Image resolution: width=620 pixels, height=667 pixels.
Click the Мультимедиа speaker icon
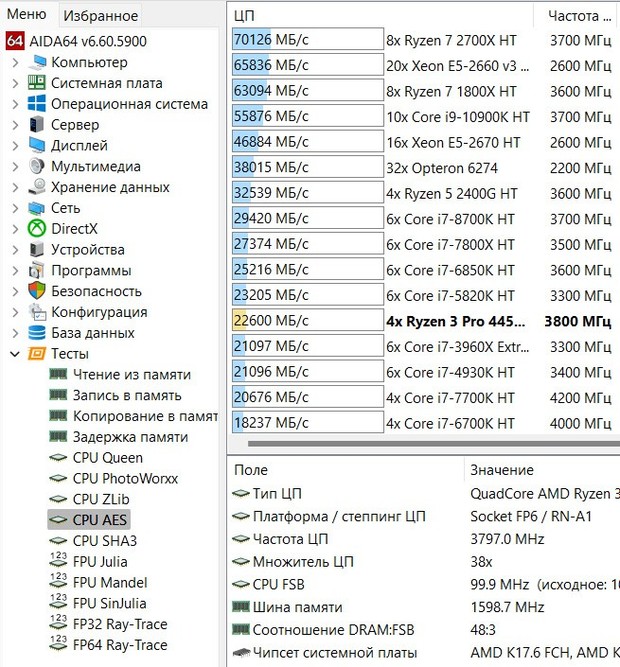click(37, 166)
